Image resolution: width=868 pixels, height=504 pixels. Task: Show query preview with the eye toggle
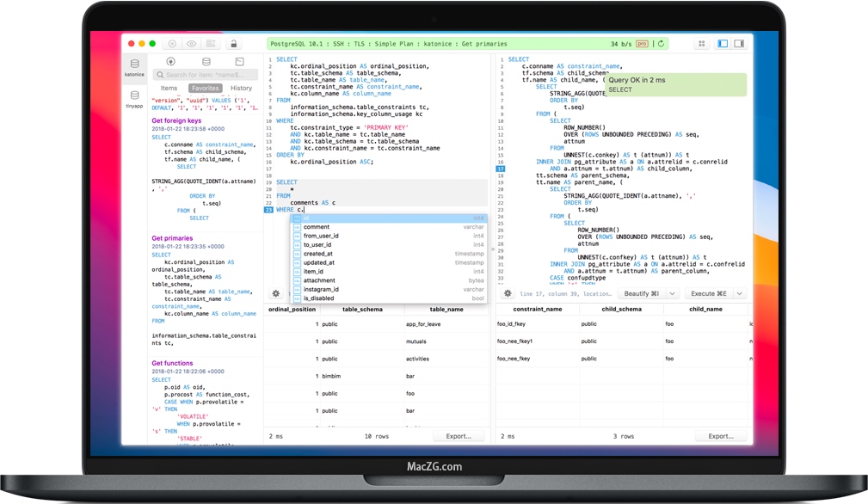click(x=191, y=43)
